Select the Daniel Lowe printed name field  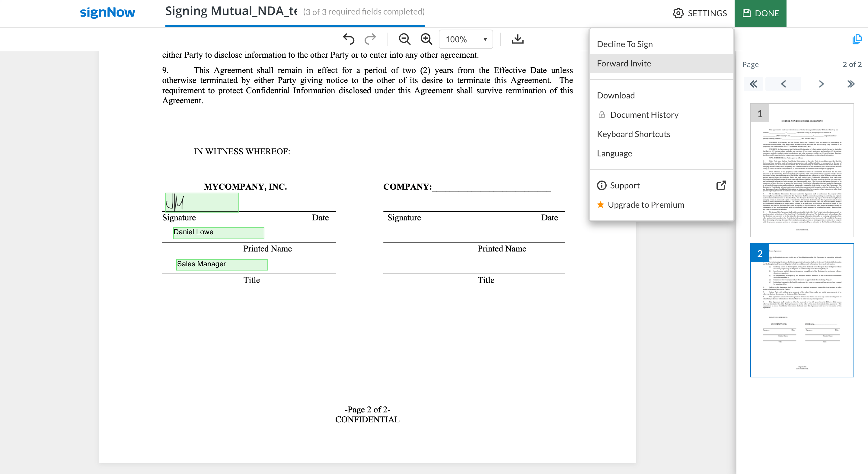(218, 232)
